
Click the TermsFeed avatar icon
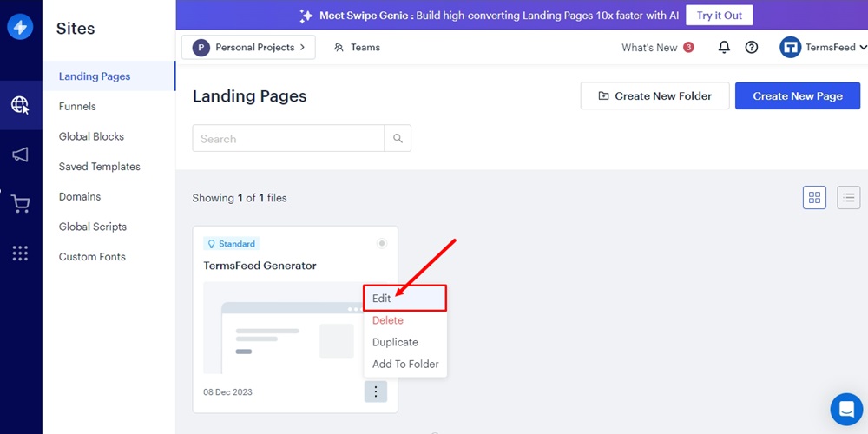pyautogui.click(x=791, y=48)
